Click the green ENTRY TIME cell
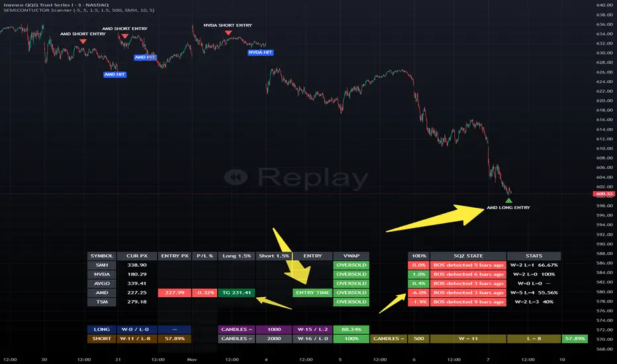 click(312, 293)
